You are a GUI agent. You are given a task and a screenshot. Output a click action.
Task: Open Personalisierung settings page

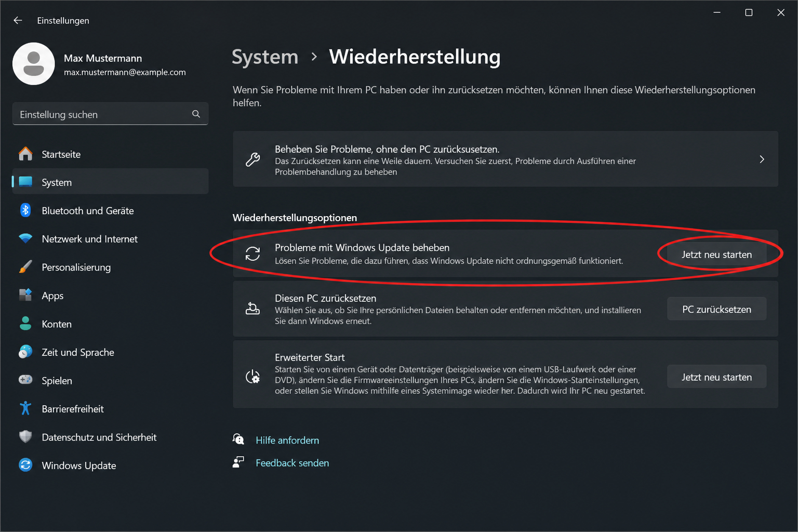point(110,268)
